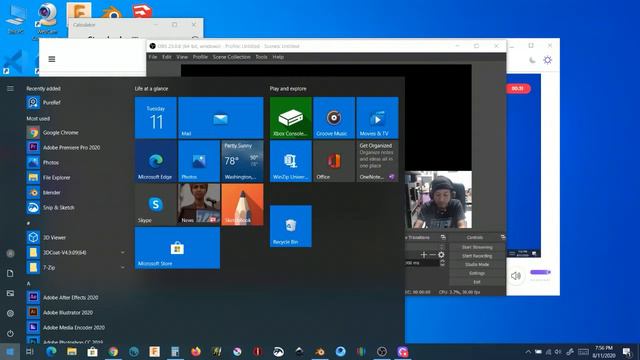The width and height of the screenshot is (640, 360).
Task: Open the Tools menu in OBS
Action: (261, 57)
